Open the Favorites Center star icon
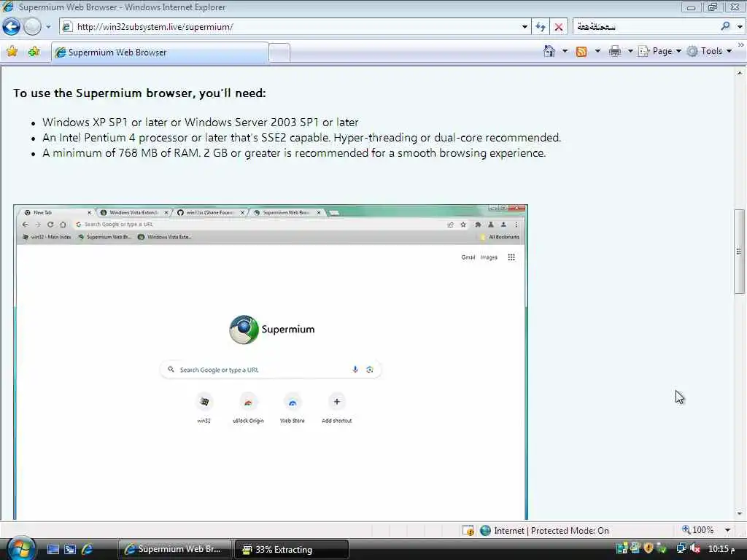Viewport: 747px width, 560px height. coord(12,52)
